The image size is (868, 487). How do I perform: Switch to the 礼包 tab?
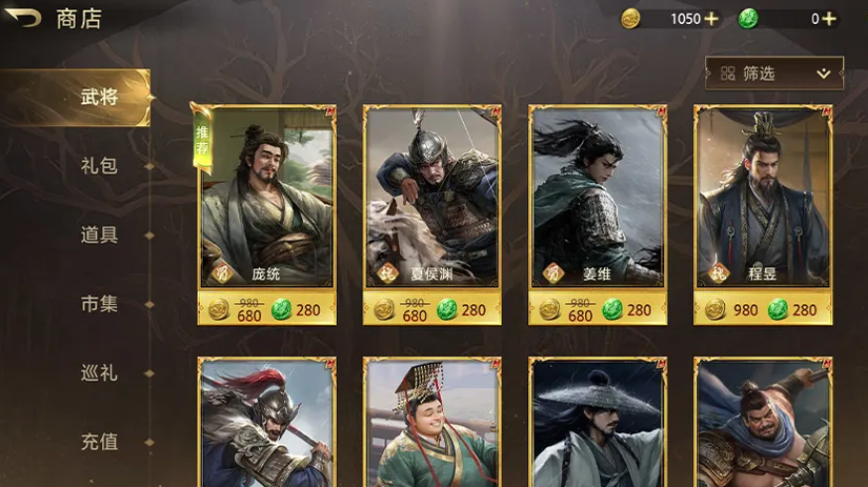point(99,166)
